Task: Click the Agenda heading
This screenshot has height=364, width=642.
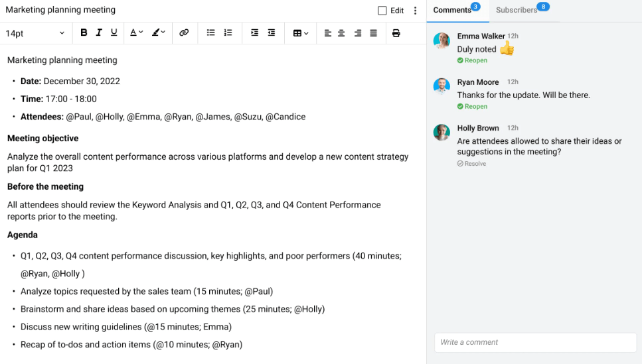Action: point(22,235)
